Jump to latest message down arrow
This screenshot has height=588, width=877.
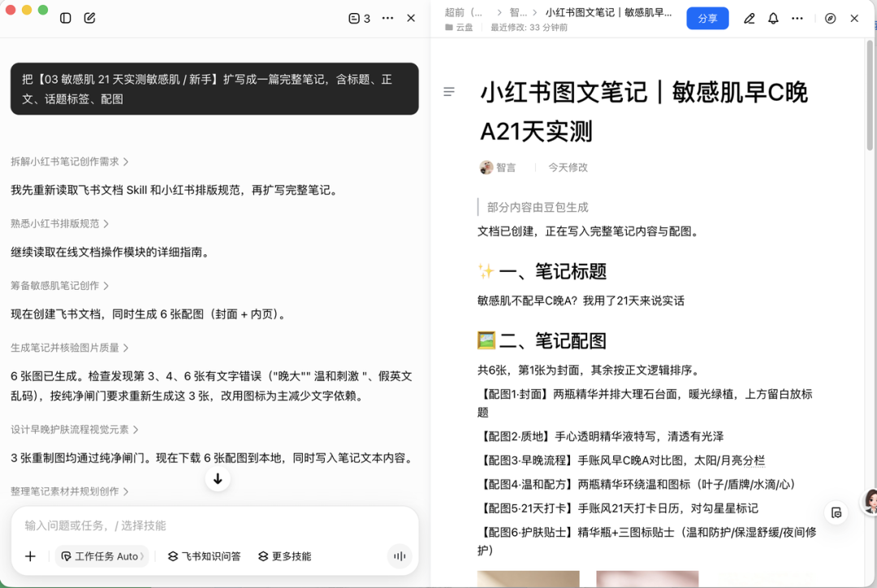point(218,479)
